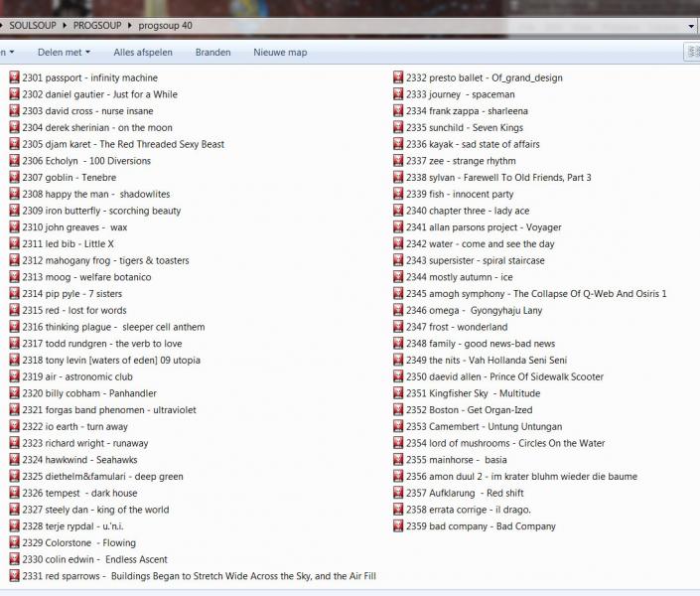
Task: Select 2303 david cross - nurse insane
Action: coord(81,111)
